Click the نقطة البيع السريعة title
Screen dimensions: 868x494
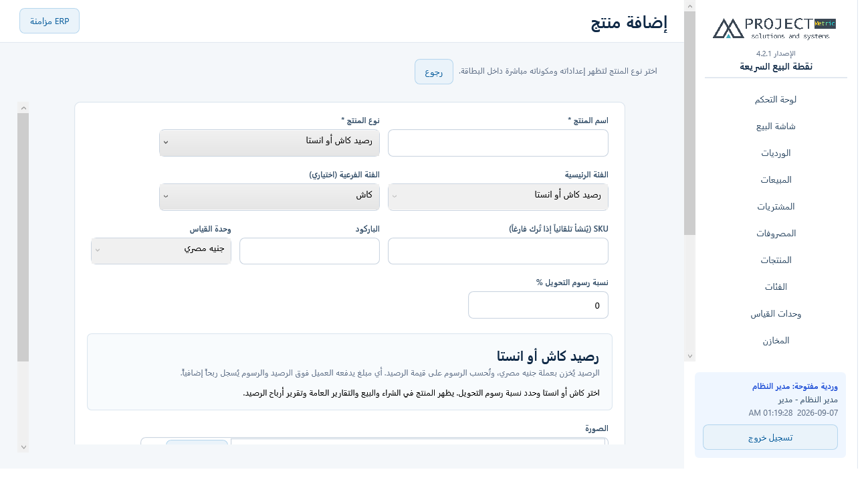tap(776, 66)
